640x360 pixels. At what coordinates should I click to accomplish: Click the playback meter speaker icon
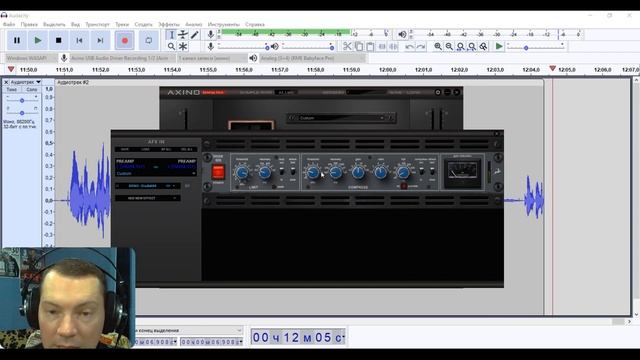[402, 35]
